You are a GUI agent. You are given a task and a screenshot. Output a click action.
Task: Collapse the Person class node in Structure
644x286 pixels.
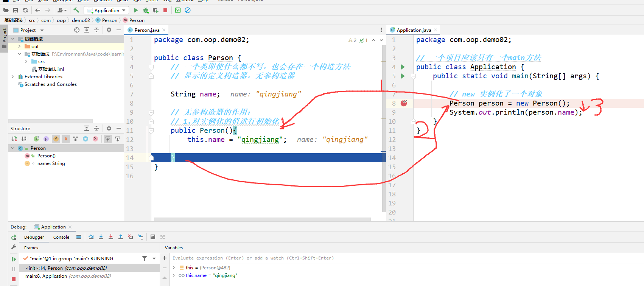(13, 148)
